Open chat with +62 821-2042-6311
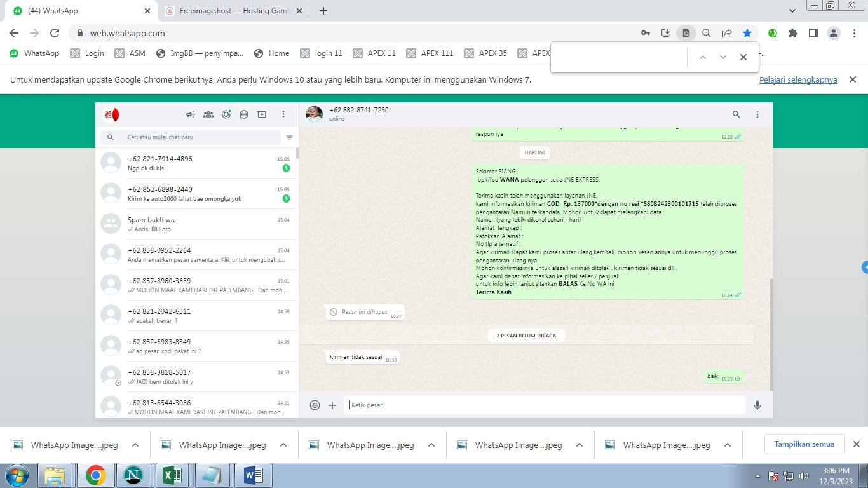The width and height of the screenshot is (868, 488). pos(196,316)
